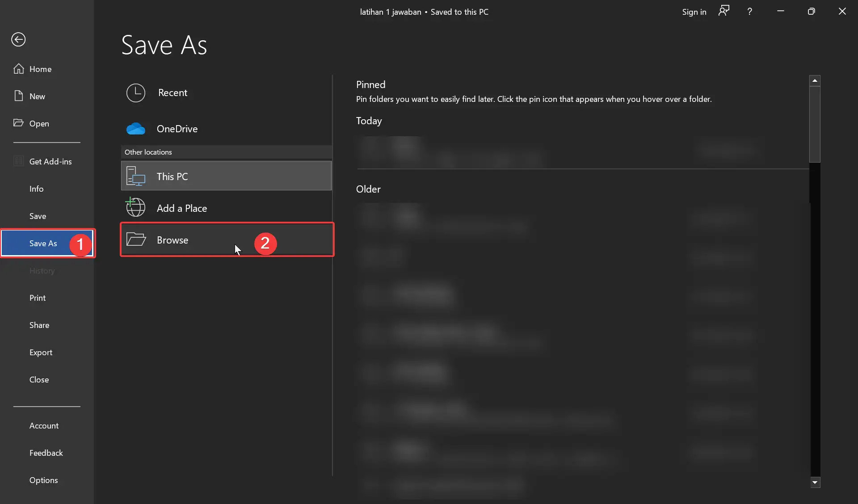Go to the Print page
This screenshot has height=504, width=858.
(x=38, y=298)
